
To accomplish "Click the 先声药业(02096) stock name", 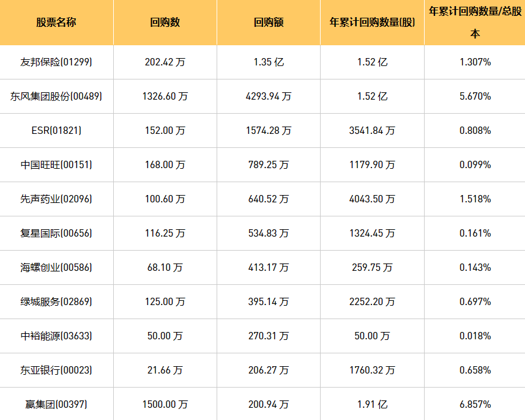I will (56, 199).
